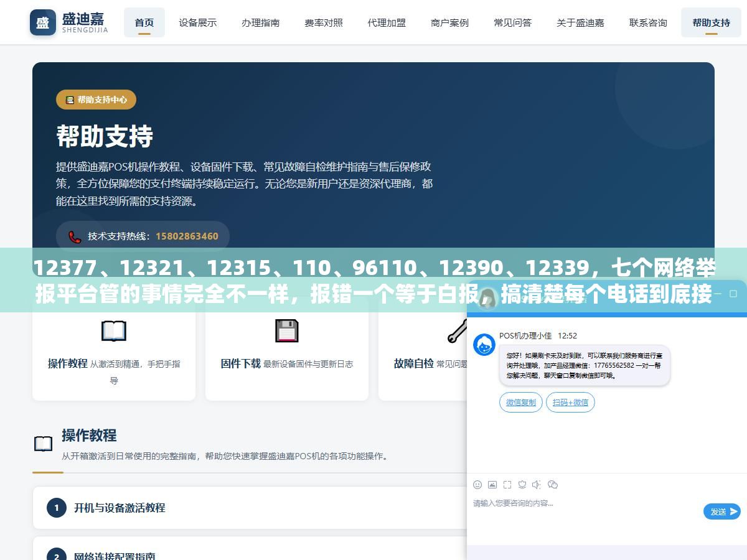
Task: Click the 固件下载 floppy disk icon
Action: point(287,331)
